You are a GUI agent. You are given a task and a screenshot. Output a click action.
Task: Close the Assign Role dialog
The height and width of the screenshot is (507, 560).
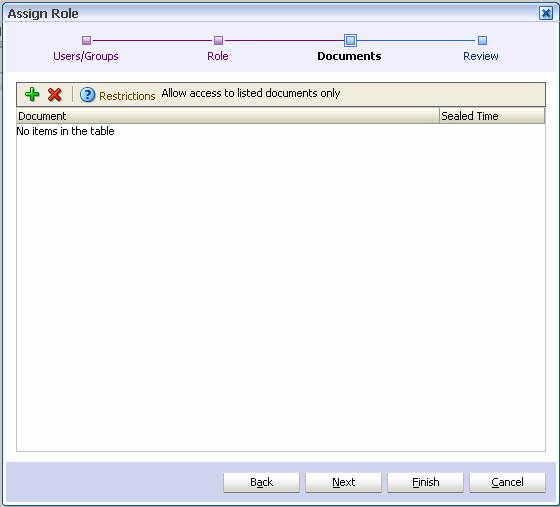(546, 14)
